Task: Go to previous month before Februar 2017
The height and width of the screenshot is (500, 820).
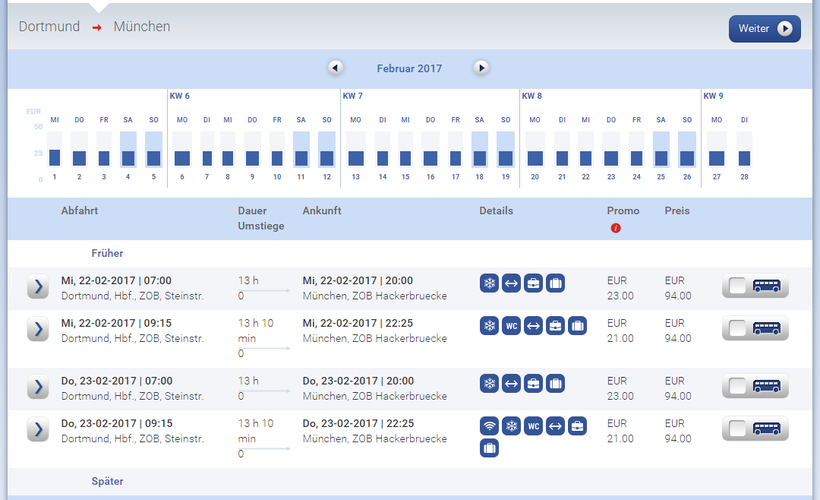Action: [x=336, y=68]
